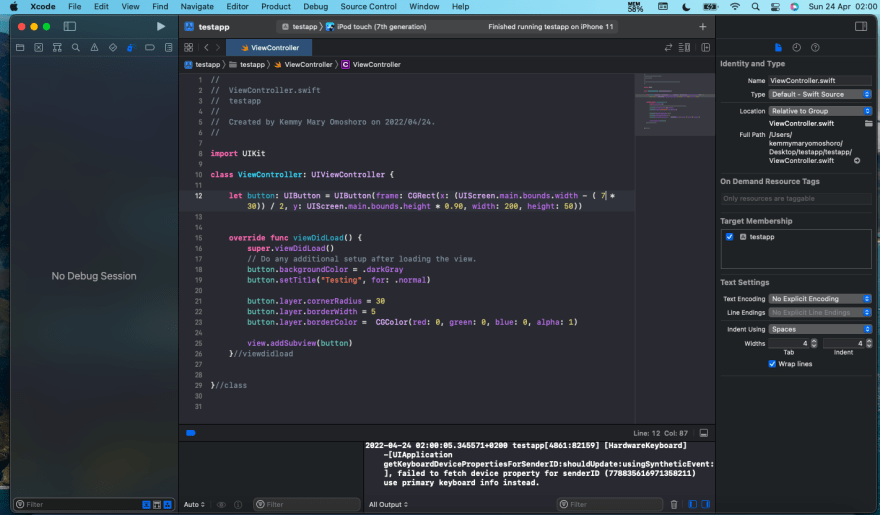The image size is (880, 515).
Task: Toggle the console pane button
Action: 705,504
